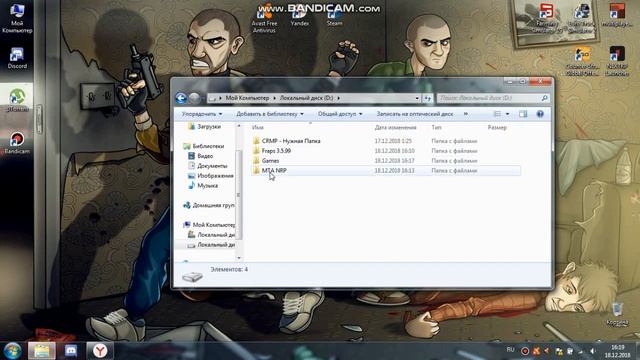The width and height of the screenshot is (640, 360).
Task: Change view with the view icon
Action: [497, 114]
